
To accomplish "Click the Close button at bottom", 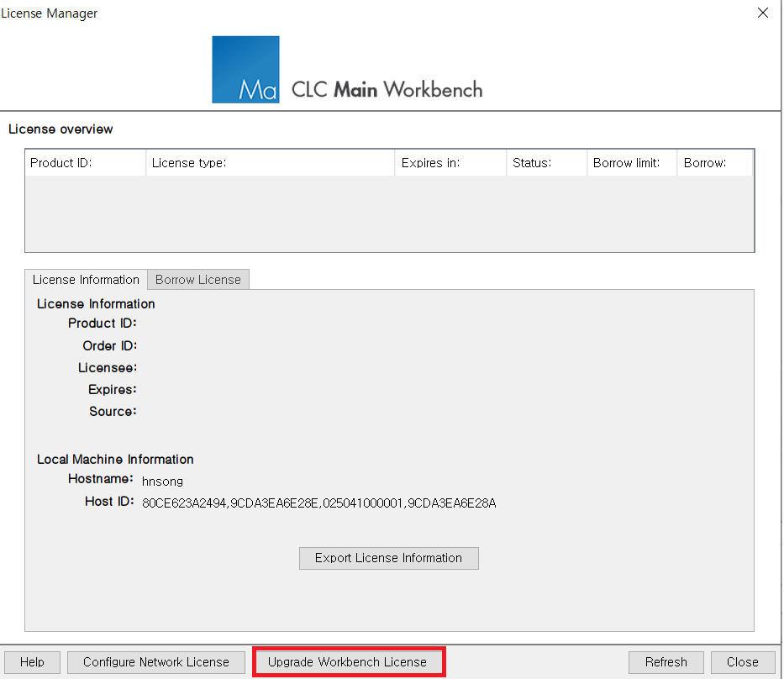I will [743, 662].
